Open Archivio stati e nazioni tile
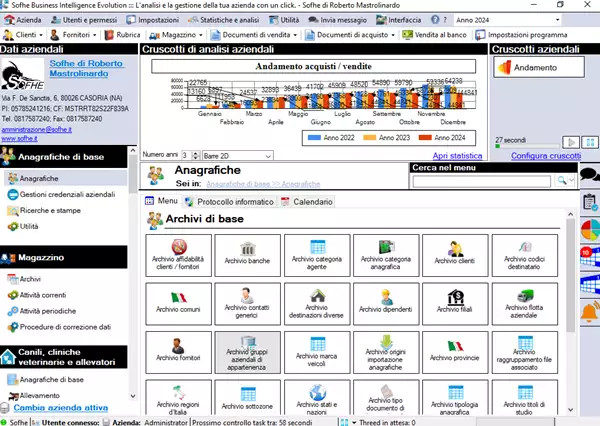The width and height of the screenshot is (600, 426). pyautogui.click(x=317, y=398)
